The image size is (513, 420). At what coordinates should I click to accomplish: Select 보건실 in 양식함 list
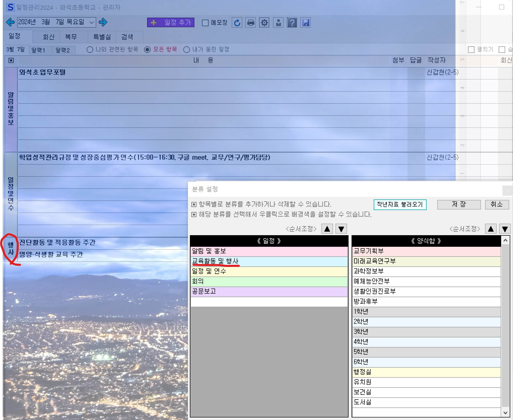point(426,392)
